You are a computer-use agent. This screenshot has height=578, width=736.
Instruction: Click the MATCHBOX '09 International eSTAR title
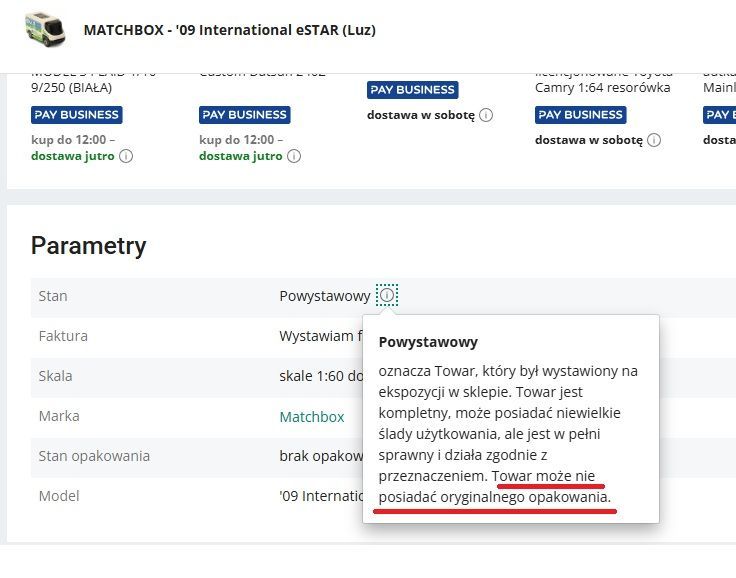229,30
